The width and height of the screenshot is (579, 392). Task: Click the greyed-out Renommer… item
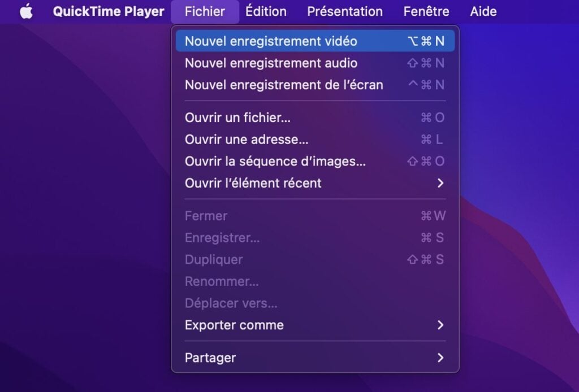(315, 281)
